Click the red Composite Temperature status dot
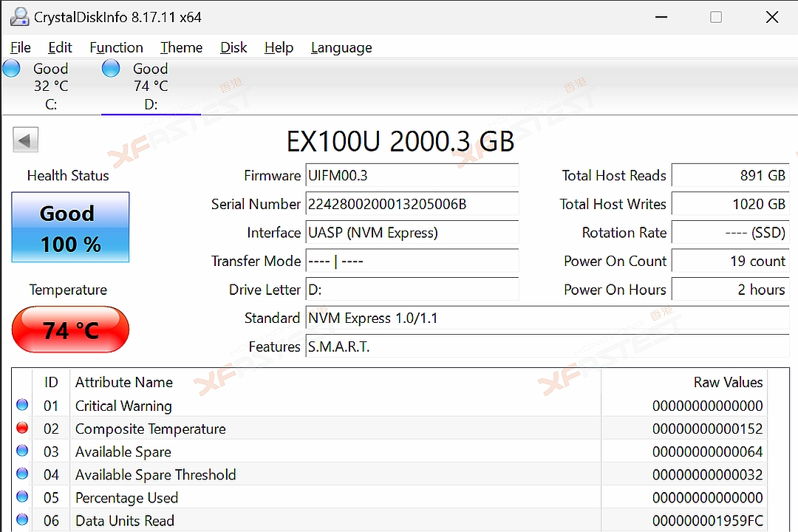Viewport: 798px width, 532px height. (22, 428)
